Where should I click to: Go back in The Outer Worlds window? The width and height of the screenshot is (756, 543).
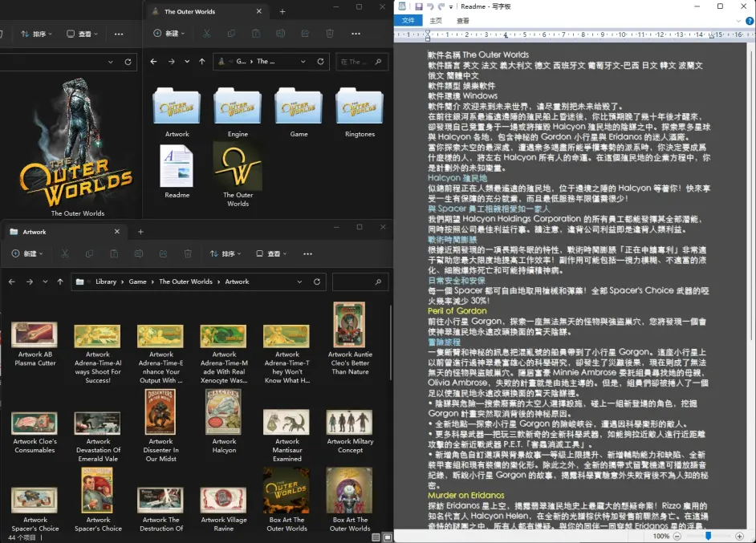(x=153, y=62)
